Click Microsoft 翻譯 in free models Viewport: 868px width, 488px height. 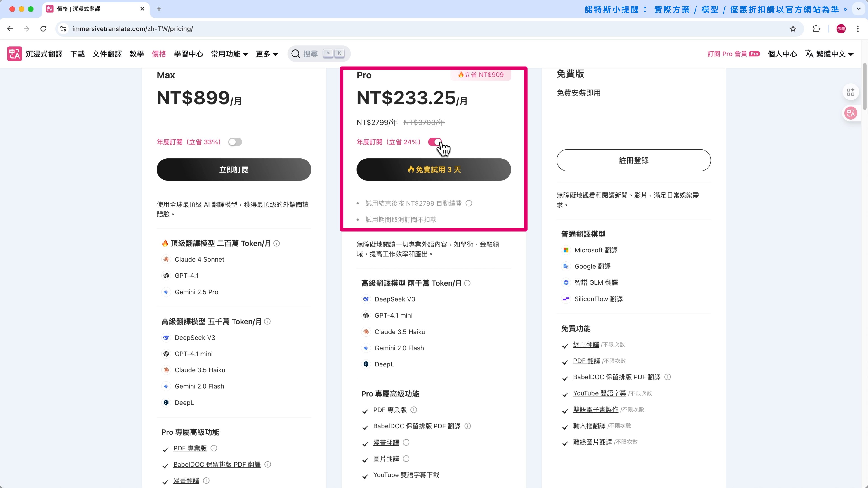tap(590, 250)
